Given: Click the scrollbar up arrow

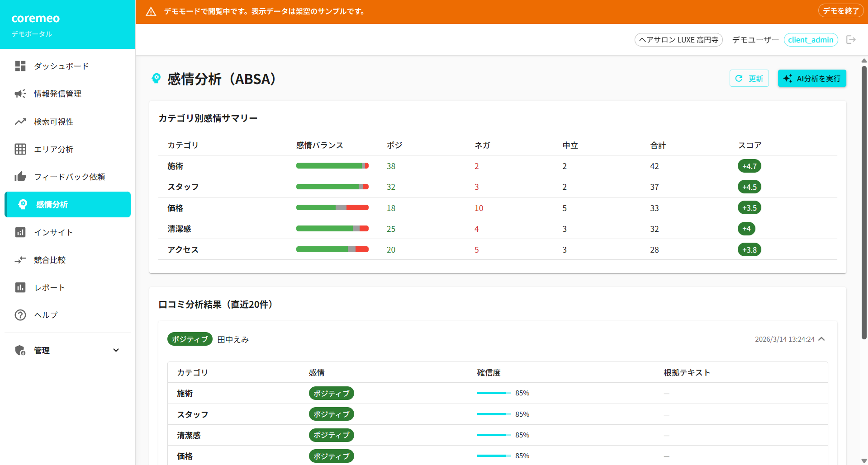Looking at the screenshot, I should coord(864,61).
